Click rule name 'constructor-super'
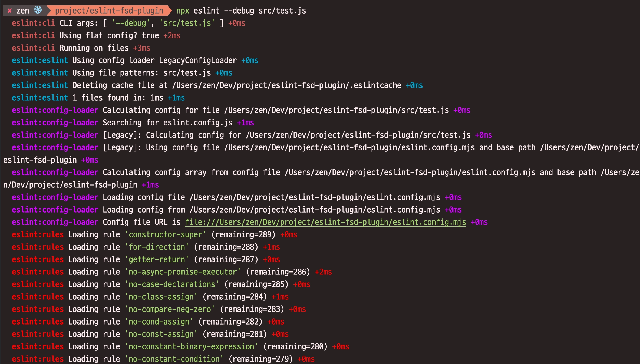The height and width of the screenshot is (364, 640). (165, 235)
